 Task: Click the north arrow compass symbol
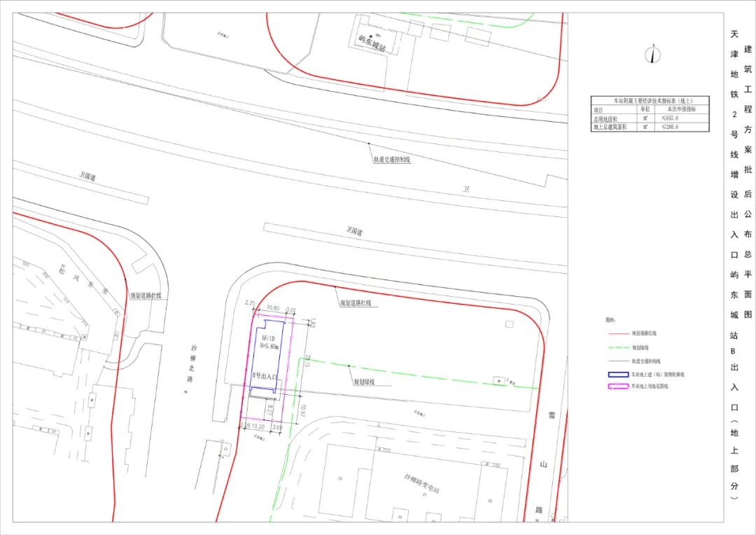tap(654, 54)
